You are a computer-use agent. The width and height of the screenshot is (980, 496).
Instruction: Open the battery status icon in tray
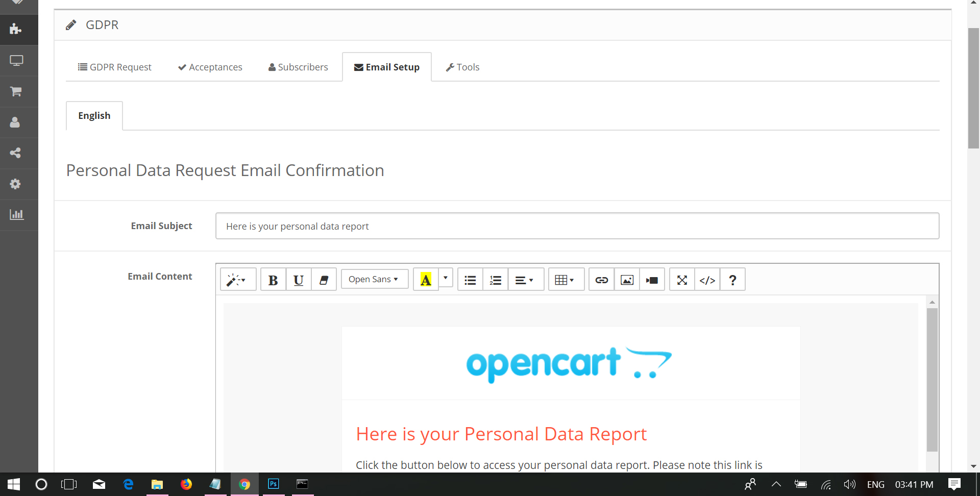[801, 485]
